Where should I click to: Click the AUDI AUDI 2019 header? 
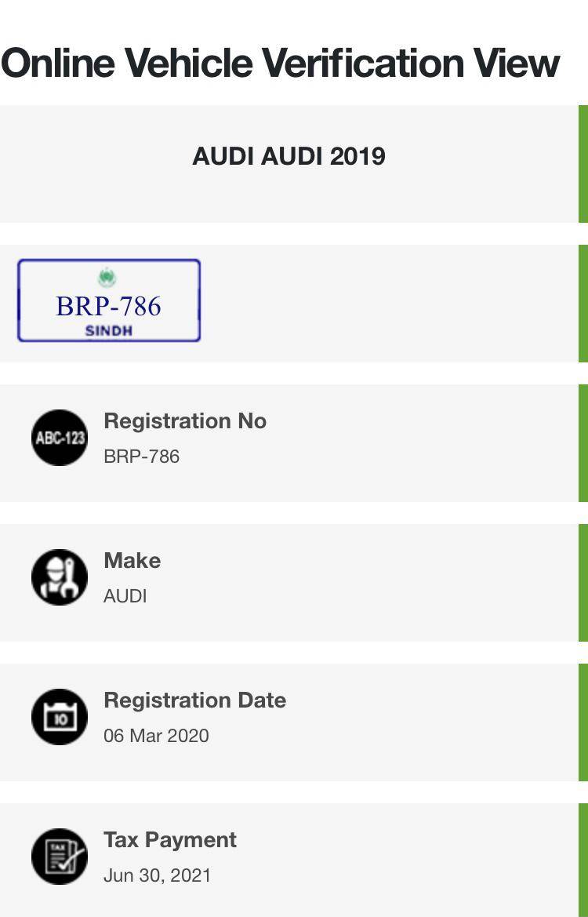(x=289, y=156)
